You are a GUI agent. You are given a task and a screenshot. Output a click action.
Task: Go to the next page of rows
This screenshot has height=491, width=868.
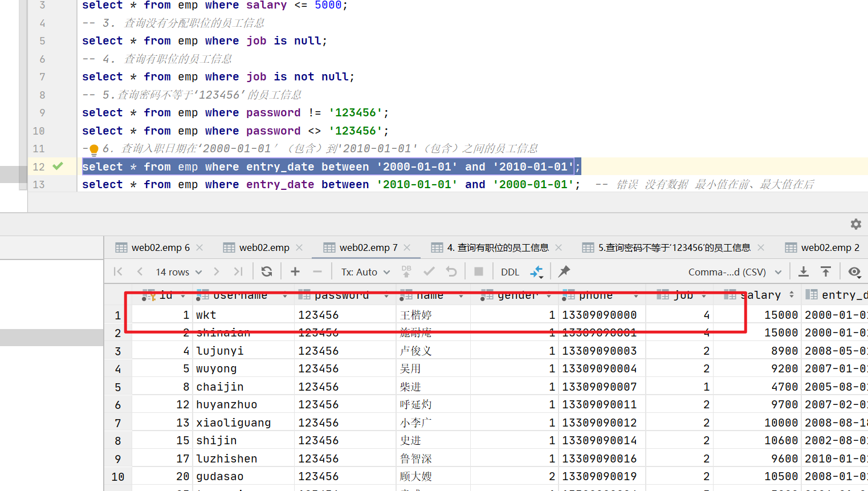click(x=217, y=271)
